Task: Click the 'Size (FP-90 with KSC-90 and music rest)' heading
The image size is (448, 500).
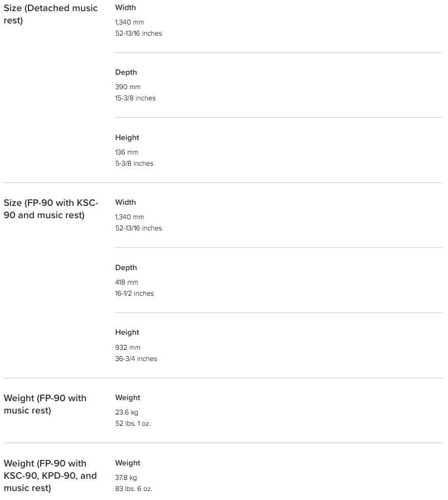Action: (x=51, y=209)
